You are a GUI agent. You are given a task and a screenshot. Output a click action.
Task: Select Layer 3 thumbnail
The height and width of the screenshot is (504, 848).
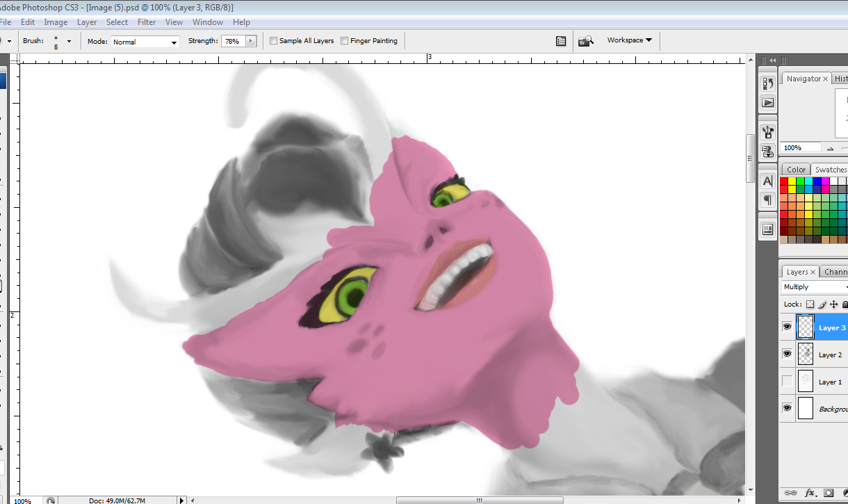[805, 327]
